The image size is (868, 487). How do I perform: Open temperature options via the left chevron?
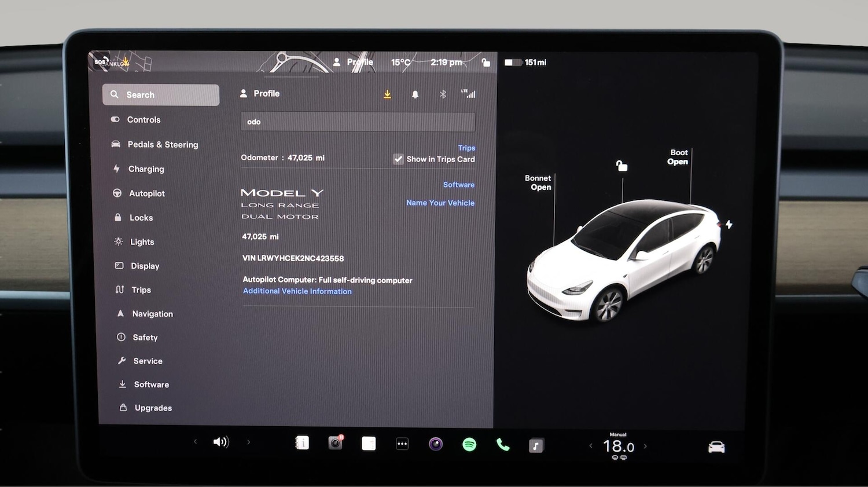point(591,445)
